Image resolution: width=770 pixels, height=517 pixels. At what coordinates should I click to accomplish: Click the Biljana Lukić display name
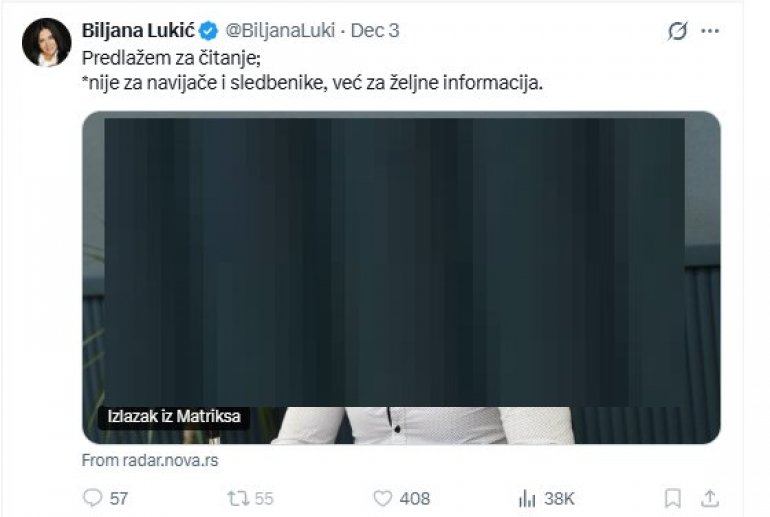coord(138,30)
